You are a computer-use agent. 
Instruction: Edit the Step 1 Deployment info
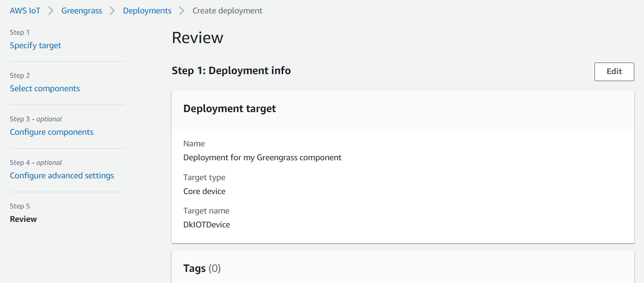(614, 71)
